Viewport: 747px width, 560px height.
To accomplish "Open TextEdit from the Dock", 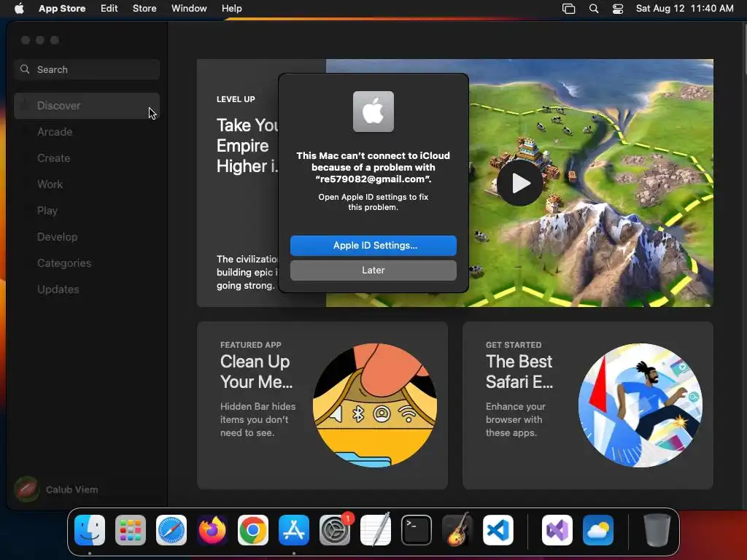I will (x=376, y=530).
